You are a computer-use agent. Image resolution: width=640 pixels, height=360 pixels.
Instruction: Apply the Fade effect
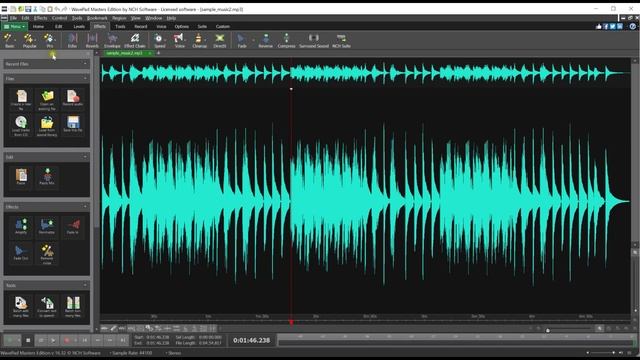(x=242, y=40)
